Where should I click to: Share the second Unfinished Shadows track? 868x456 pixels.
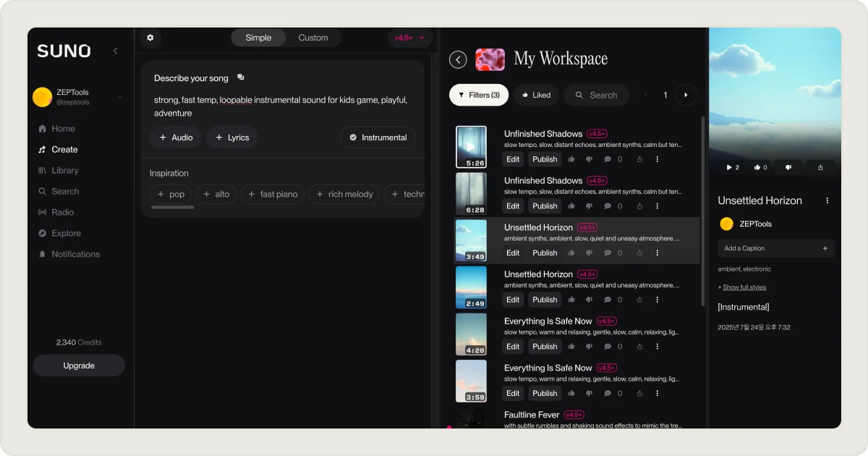tap(639, 206)
